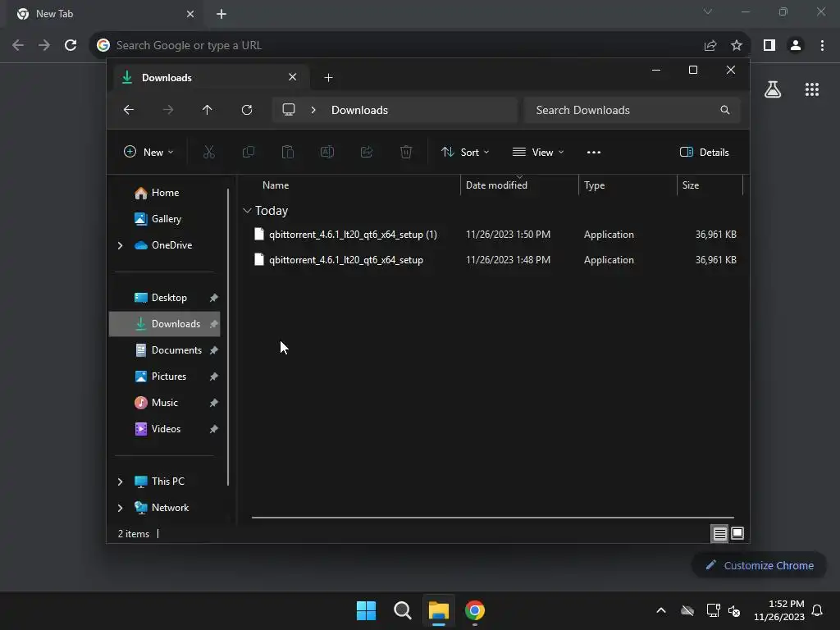840x630 pixels.
Task: Switch to details list view icon in status bar
Action: pos(719,533)
